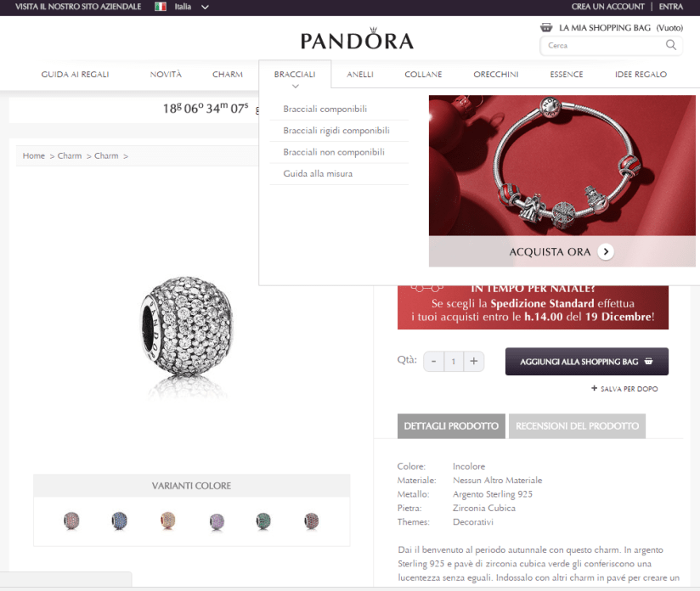This screenshot has height=591, width=700.
Task: Click the search magnifier icon
Action: pos(670,45)
